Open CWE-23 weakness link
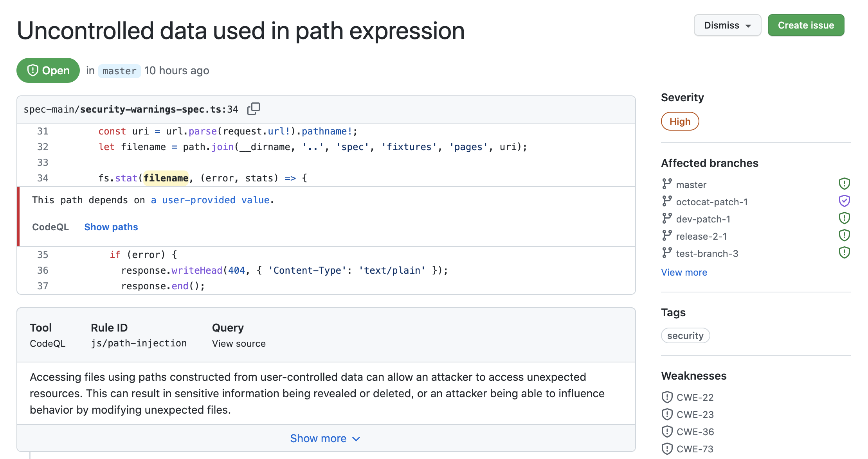This screenshot has height=459, width=868. tap(695, 415)
